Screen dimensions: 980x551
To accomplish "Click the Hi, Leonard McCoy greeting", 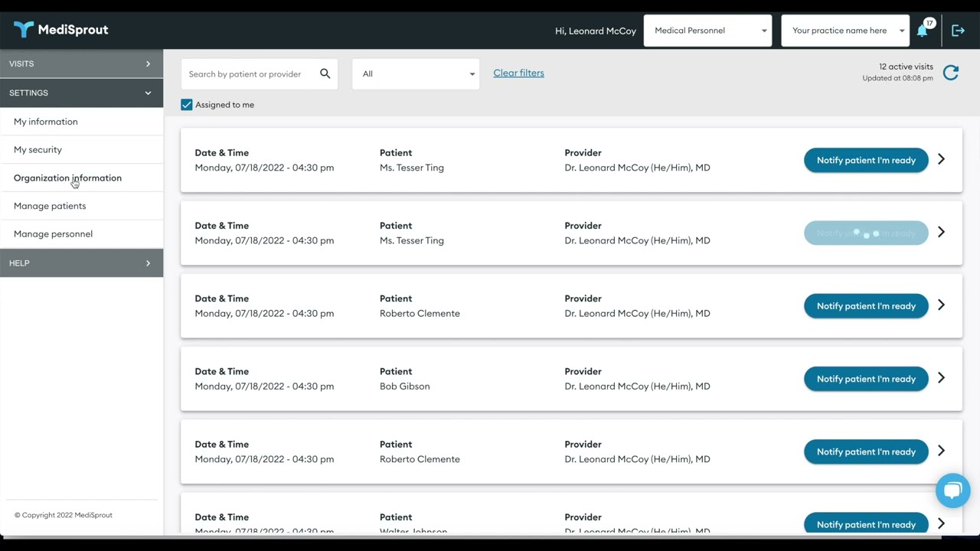I will [x=596, y=31].
